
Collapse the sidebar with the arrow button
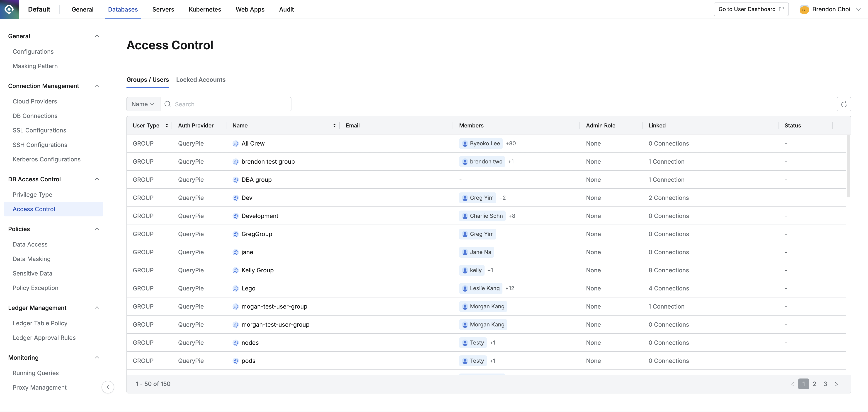108,387
